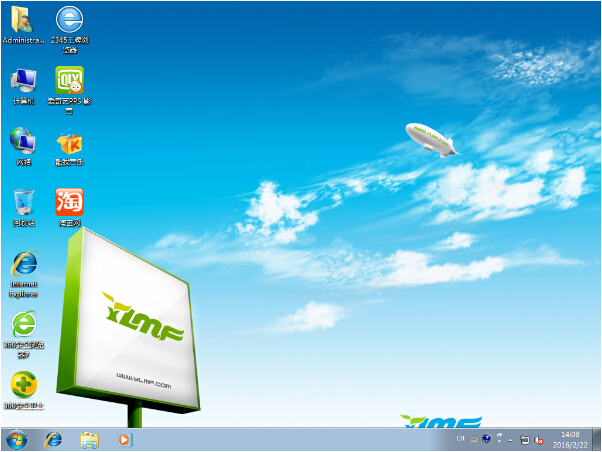
Task: Open the clock showing 14:08
Action: click(x=570, y=440)
